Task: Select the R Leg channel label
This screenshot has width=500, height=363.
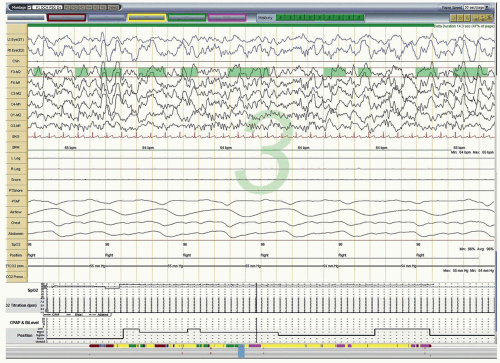Action: pyautogui.click(x=16, y=169)
